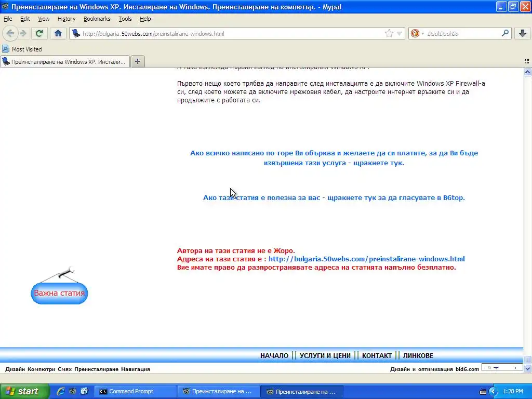Click the active Преинсталиране на taskbar button
The width and height of the screenshot is (532, 399).
(302, 392)
